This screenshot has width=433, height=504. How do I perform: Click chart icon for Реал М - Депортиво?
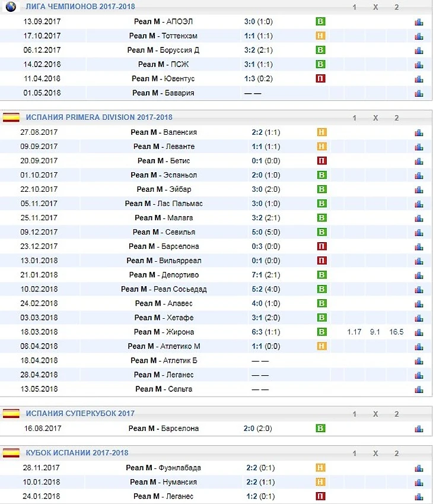(419, 275)
